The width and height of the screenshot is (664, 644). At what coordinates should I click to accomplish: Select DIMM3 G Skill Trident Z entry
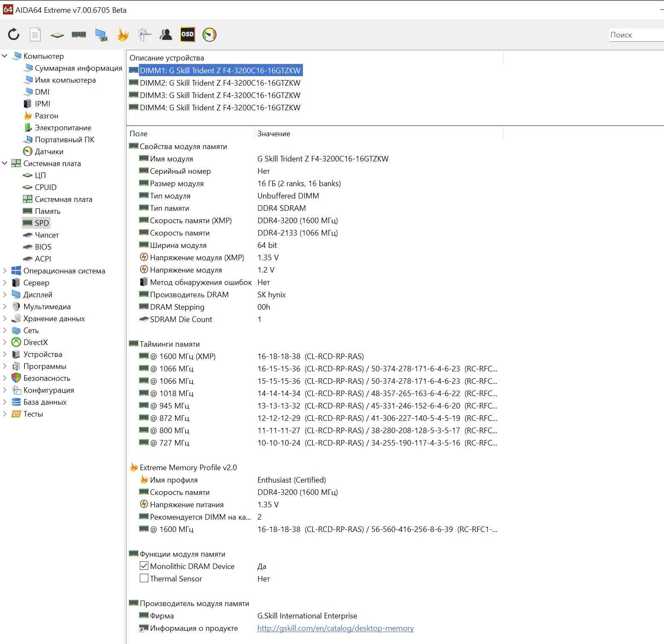(220, 95)
